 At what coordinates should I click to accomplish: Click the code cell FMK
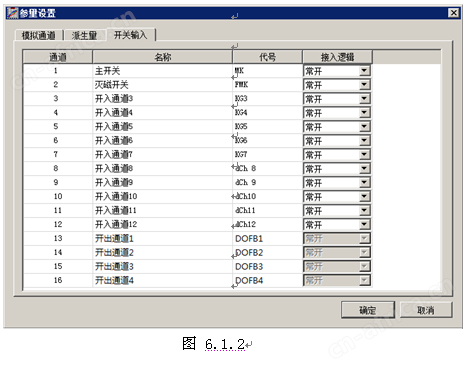pyautogui.click(x=268, y=85)
